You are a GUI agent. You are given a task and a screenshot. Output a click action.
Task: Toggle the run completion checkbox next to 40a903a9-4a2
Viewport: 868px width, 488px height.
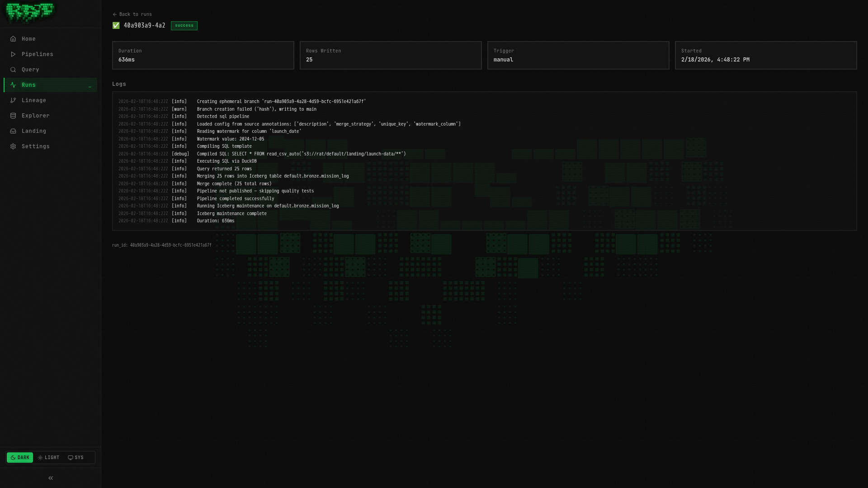[x=116, y=25]
